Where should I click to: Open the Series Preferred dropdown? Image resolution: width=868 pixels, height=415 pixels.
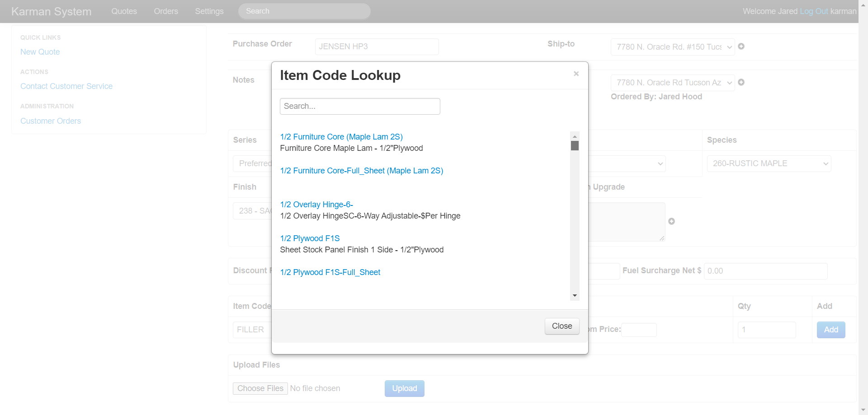coord(252,163)
